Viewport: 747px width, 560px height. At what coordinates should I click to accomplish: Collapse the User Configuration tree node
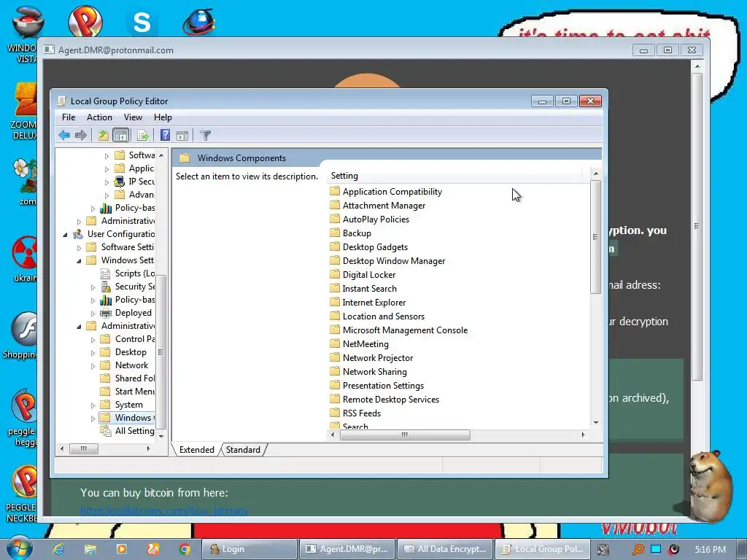pyautogui.click(x=65, y=234)
